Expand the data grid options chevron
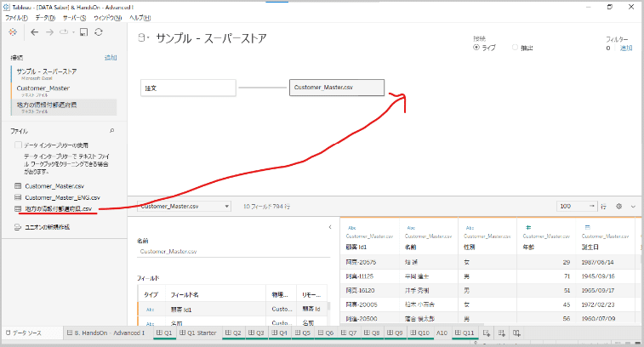644x347 pixels. tap(633, 206)
